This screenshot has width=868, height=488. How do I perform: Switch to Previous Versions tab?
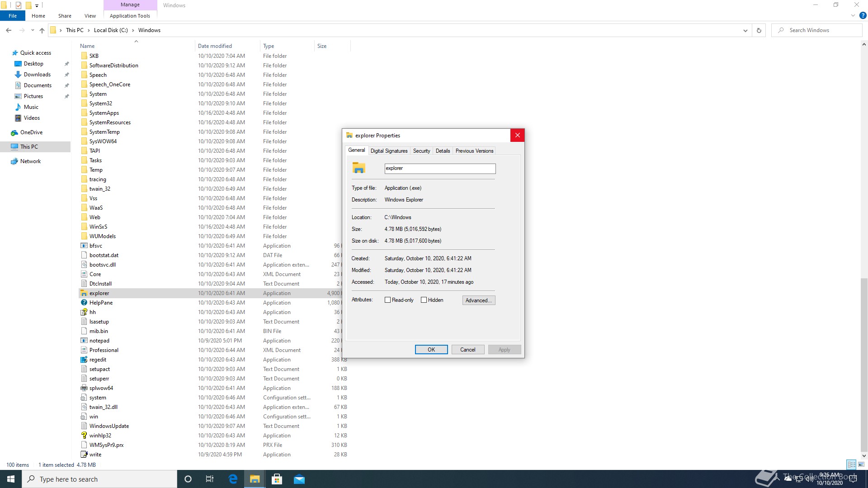pos(474,151)
